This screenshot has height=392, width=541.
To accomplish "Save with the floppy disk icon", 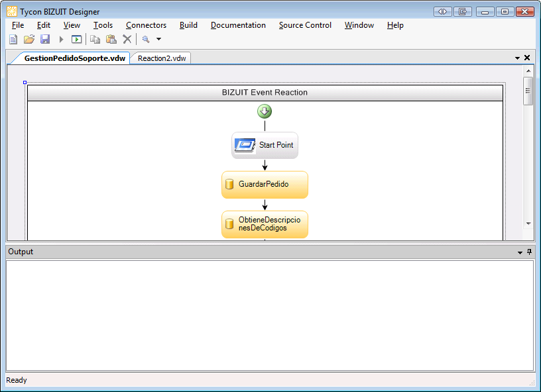I will click(45, 39).
